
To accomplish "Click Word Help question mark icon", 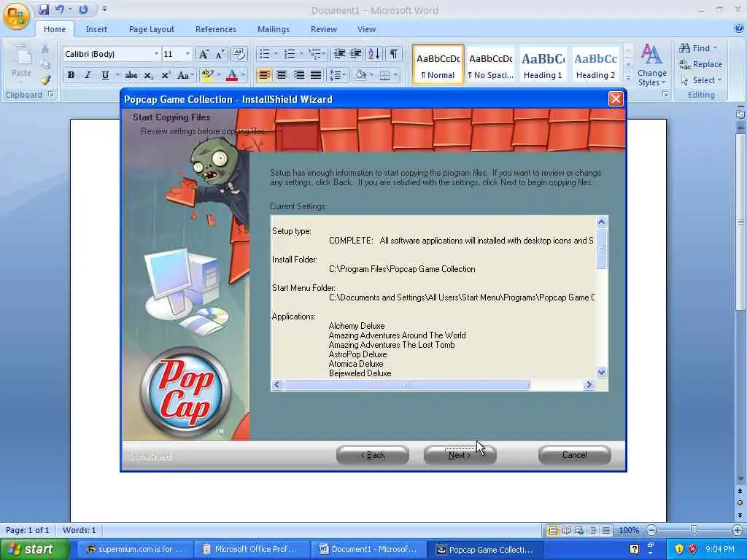I will click(739, 28).
